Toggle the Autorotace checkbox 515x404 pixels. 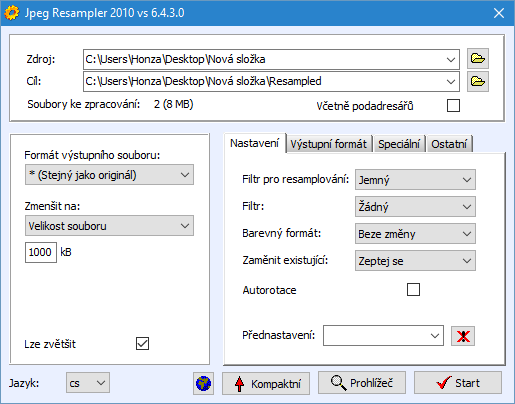point(413,290)
